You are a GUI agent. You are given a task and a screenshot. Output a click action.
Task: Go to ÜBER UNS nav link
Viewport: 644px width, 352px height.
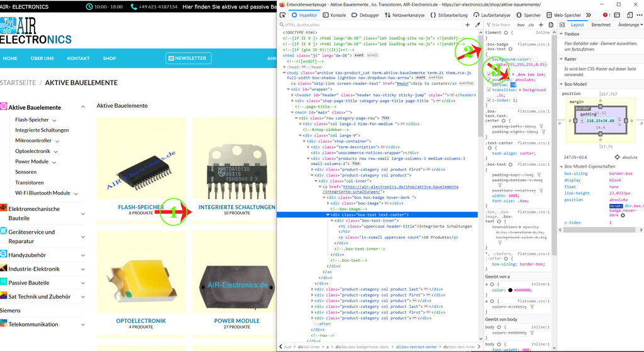[42, 59]
